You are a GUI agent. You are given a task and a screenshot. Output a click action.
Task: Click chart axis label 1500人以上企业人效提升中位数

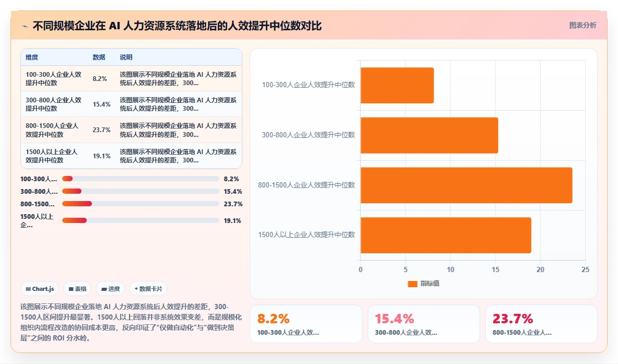(306, 235)
